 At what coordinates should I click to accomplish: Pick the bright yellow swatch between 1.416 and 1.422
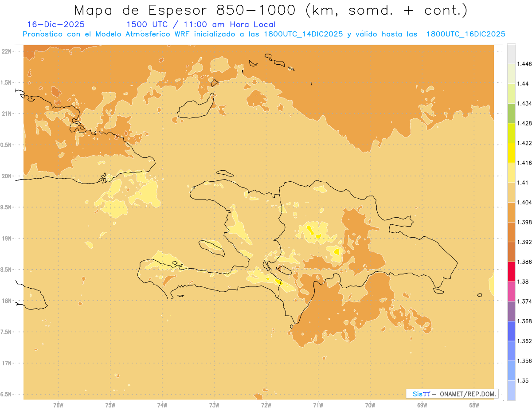511,153
